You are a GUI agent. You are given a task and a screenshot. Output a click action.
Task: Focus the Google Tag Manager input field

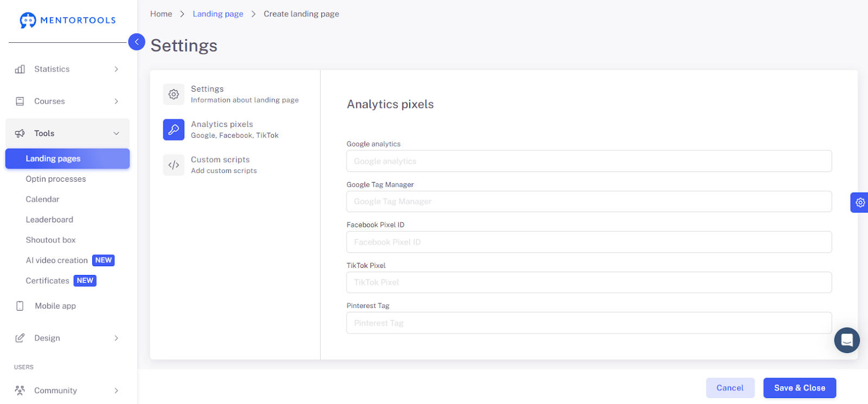(x=589, y=202)
